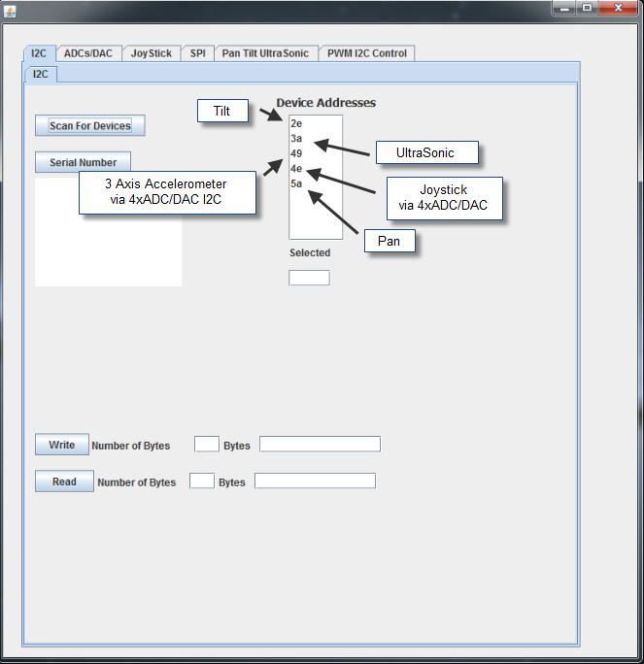Click the Selected address input field
Image resolution: width=644 pixels, height=664 pixels.
pos(309,278)
